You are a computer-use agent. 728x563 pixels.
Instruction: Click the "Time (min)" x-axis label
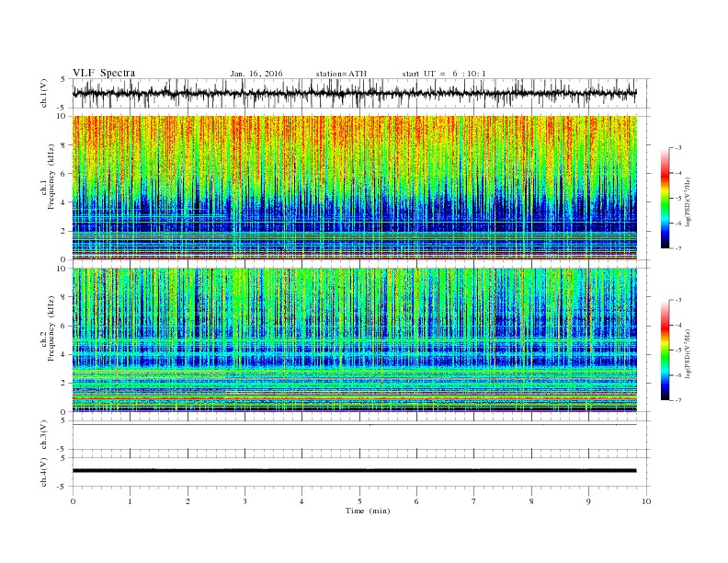(x=368, y=511)
